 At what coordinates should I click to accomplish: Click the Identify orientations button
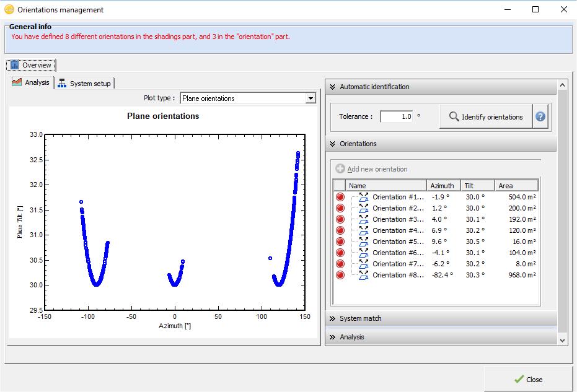pyautogui.click(x=486, y=116)
